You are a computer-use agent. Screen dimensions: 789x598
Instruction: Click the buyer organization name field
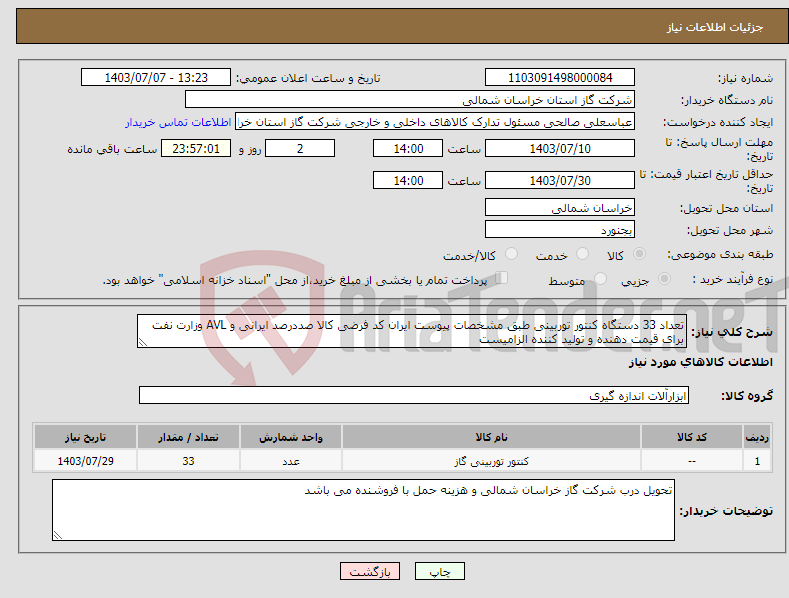click(410, 99)
